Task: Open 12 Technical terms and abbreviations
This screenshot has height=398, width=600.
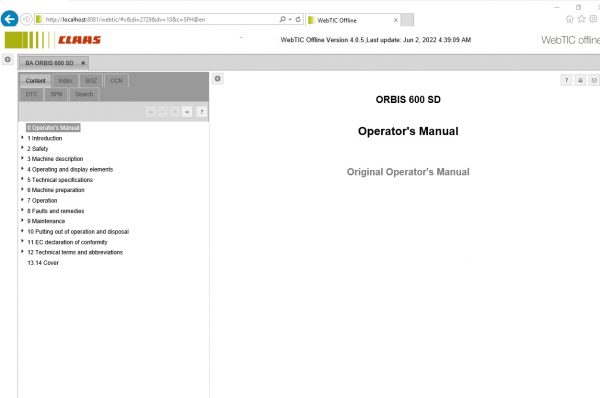Action: click(75, 252)
